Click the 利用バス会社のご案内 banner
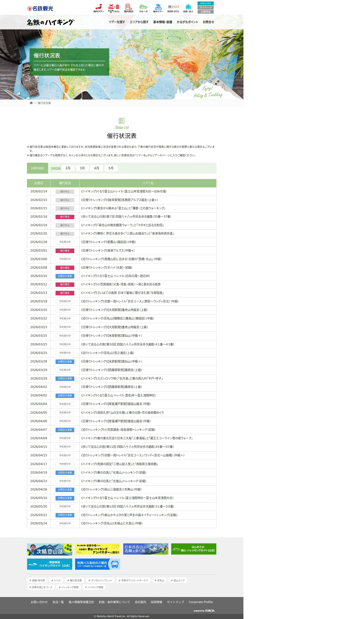364x619 pixels. click(97, 564)
